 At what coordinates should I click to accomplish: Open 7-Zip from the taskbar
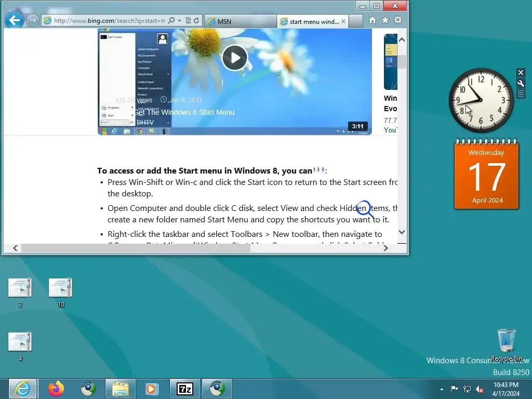point(185,389)
